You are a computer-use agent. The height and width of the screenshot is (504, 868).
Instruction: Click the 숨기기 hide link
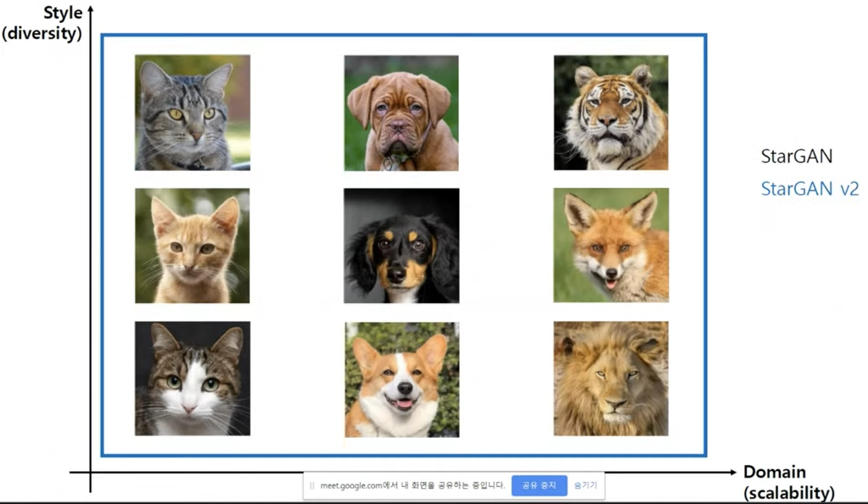pyautogui.click(x=586, y=485)
